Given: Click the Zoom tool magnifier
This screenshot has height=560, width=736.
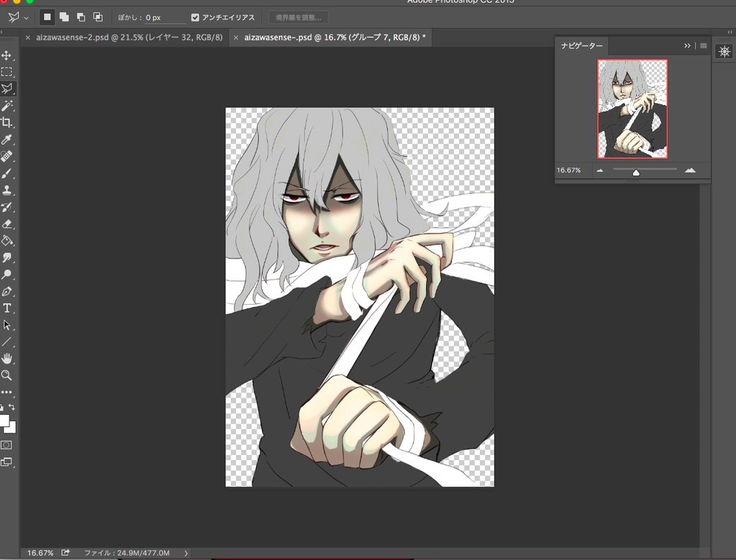Looking at the screenshot, I should pyautogui.click(x=7, y=375).
